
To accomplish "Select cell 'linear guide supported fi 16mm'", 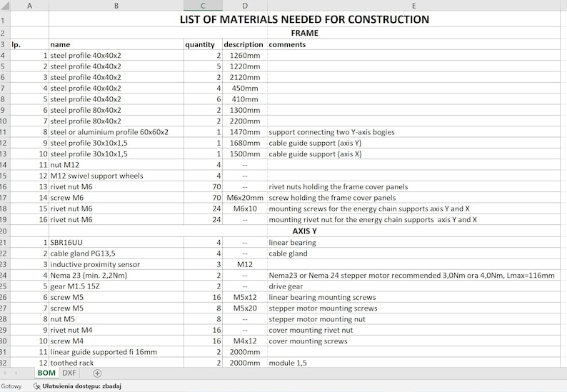I will tap(116, 352).
